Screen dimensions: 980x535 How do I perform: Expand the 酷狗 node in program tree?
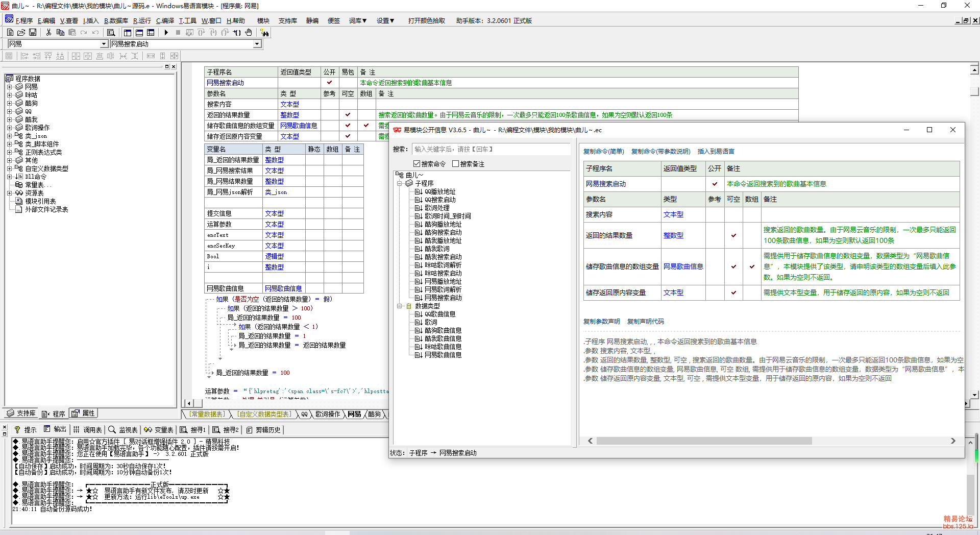(9, 103)
